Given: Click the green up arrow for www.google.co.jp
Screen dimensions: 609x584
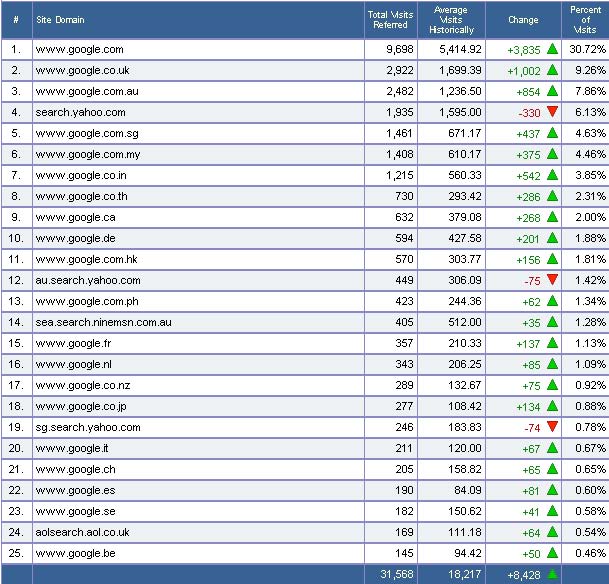Looking at the screenshot, I should click(551, 406).
